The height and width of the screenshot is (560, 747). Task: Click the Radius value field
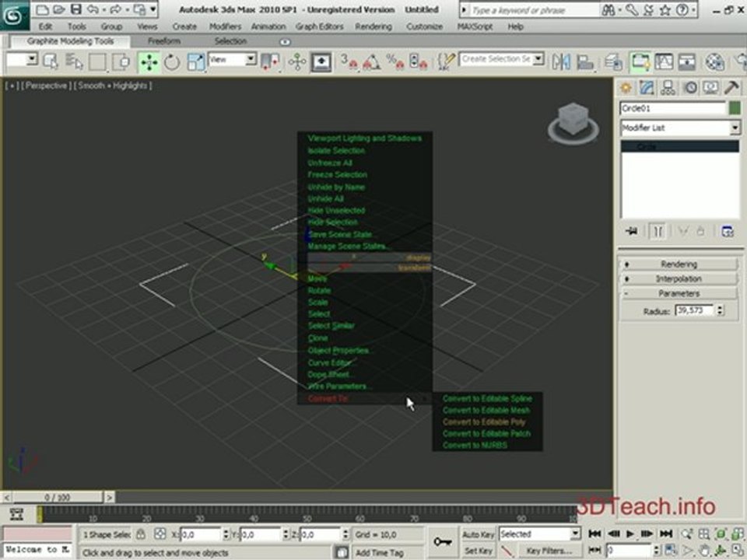(x=694, y=310)
